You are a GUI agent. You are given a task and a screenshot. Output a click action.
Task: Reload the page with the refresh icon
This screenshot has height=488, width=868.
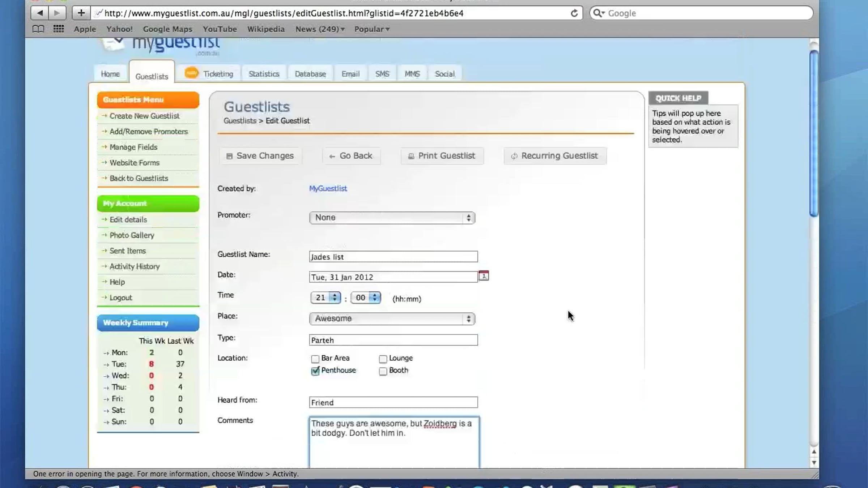pyautogui.click(x=574, y=13)
